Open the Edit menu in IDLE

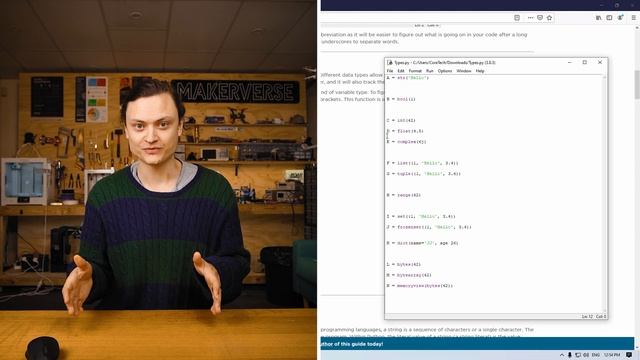[x=401, y=71]
